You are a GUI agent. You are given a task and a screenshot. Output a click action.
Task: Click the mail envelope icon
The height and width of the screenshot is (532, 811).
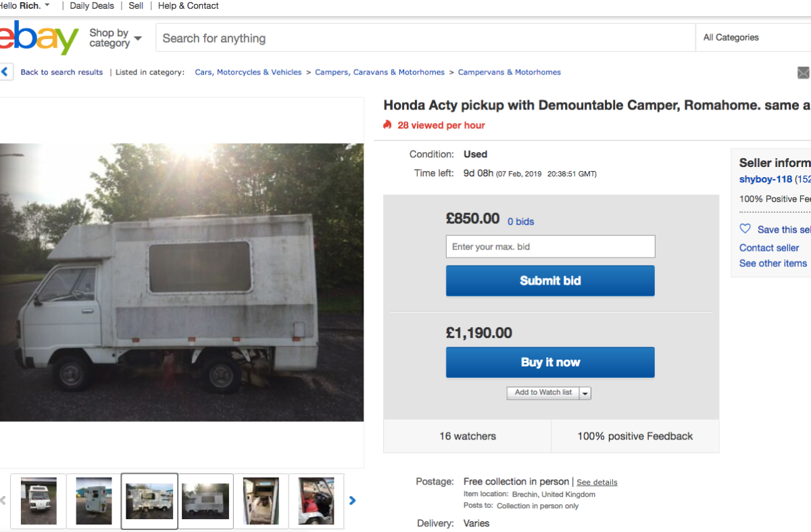click(803, 73)
